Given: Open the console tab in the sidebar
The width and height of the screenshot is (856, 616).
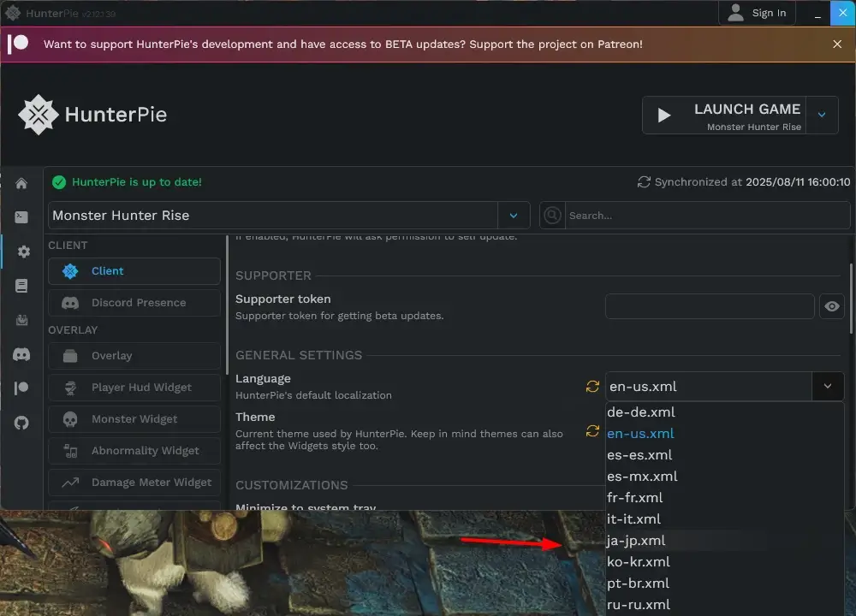Looking at the screenshot, I should [21, 217].
